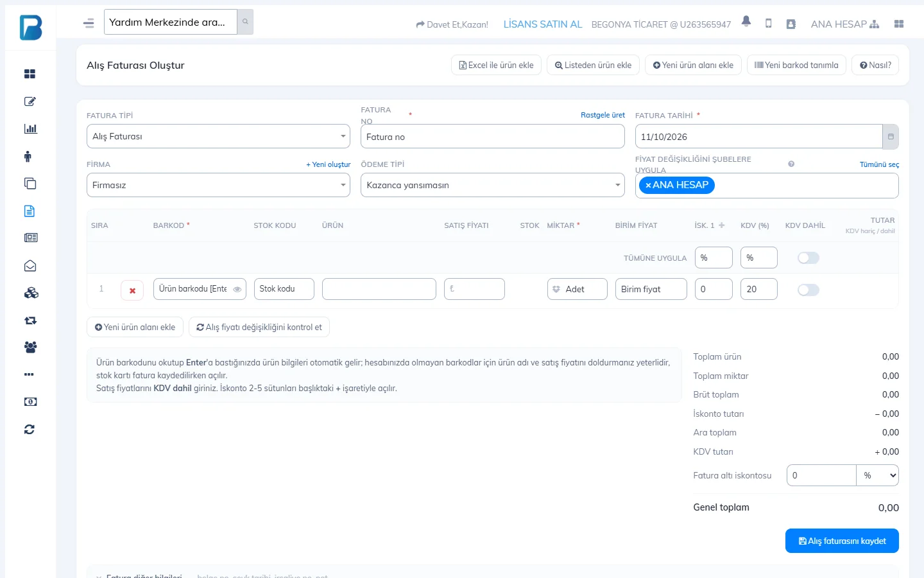This screenshot has width=924, height=578.
Task: Open the dashboard grid icon in sidebar
Action: click(x=30, y=74)
